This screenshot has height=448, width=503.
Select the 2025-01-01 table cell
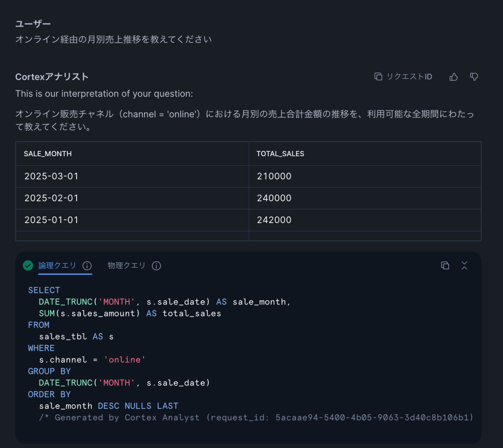point(51,220)
